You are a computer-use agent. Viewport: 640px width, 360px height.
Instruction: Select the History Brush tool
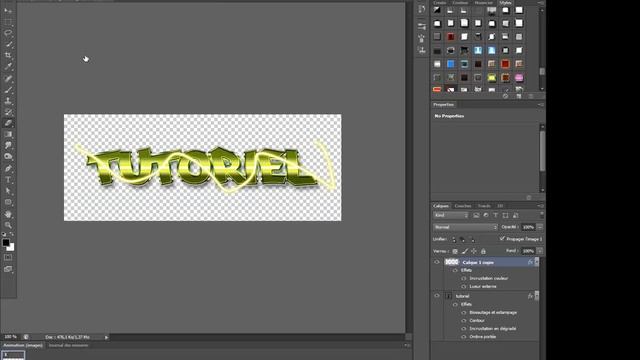click(8, 112)
